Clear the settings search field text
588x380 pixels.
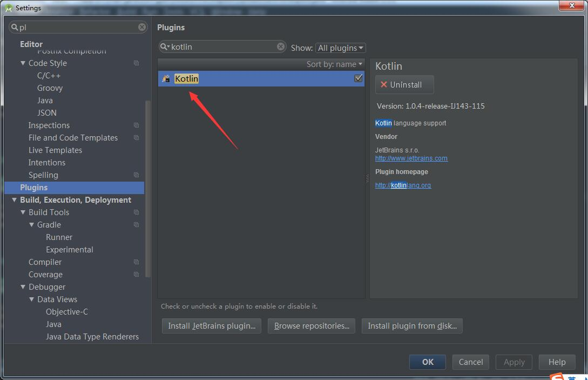pos(142,27)
